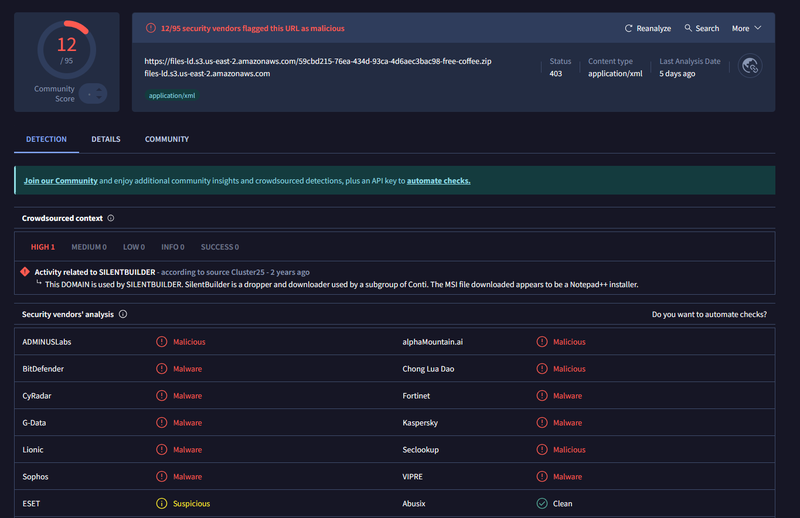Click malware icon in Fortinet row
This screenshot has height=518, width=800.
click(542, 396)
